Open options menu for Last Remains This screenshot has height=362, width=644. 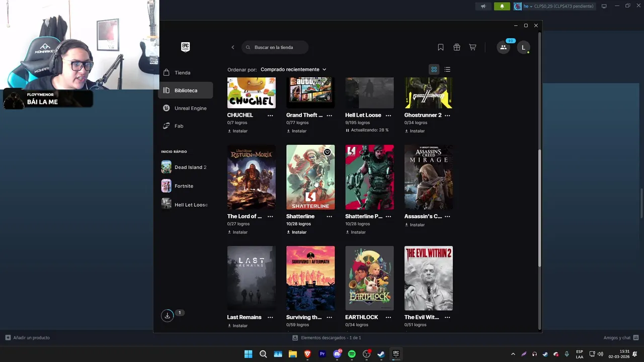(x=270, y=317)
